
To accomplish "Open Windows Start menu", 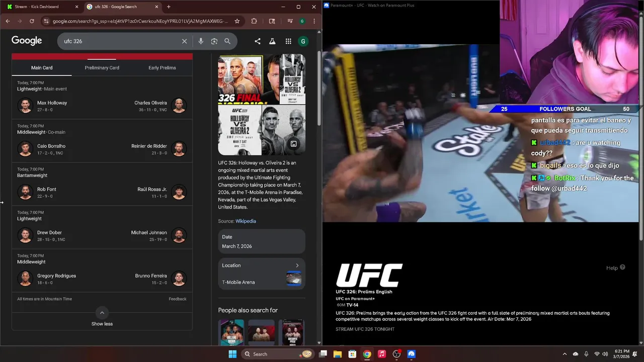I will pos(232,354).
